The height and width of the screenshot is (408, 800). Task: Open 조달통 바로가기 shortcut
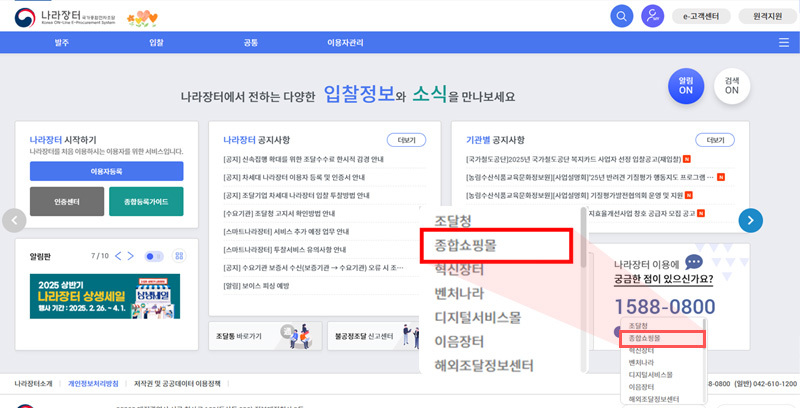[265, 336]
